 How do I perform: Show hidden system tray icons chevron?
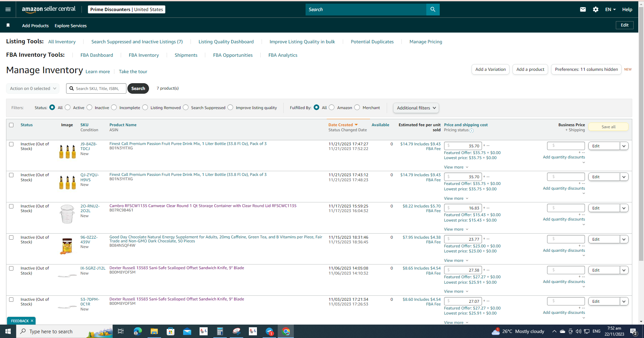(x=554, y=331)
